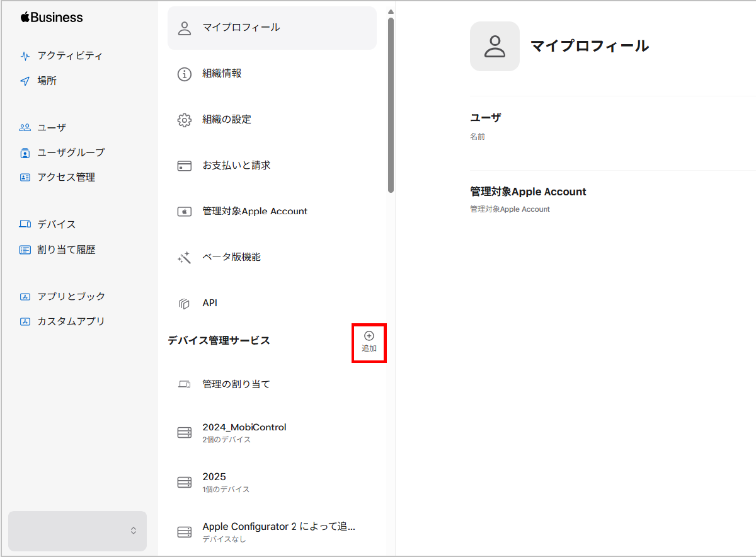Click the large profile avatar in header

point(495,46)
